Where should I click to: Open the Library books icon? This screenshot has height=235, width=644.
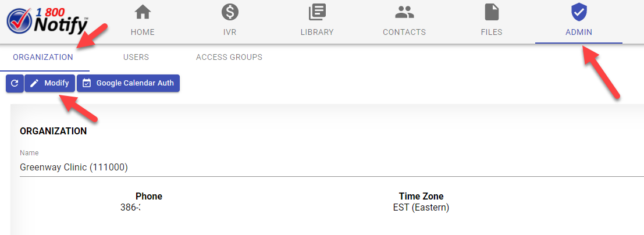pos(317,12)
